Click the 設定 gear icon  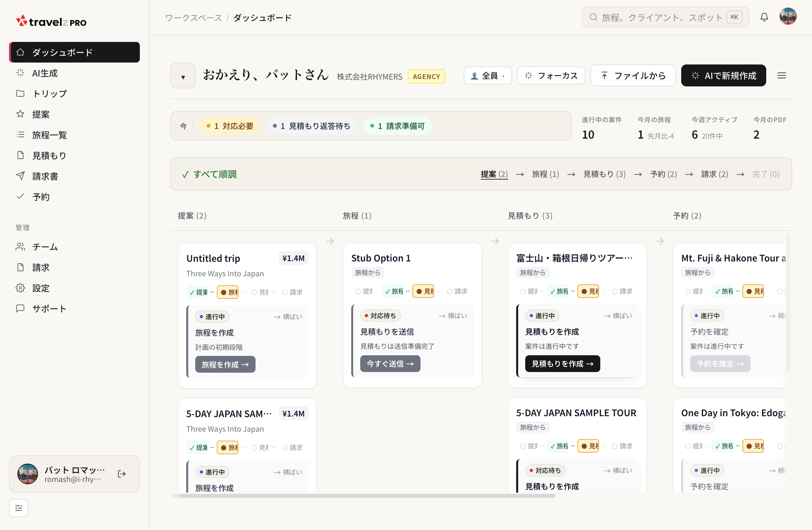pos(21,288)
